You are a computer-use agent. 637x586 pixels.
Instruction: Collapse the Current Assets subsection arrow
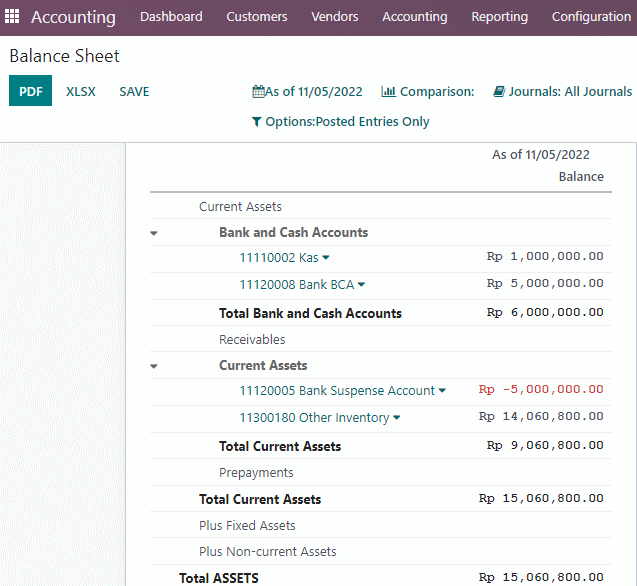pyautogui.click(x=154, y=366)
